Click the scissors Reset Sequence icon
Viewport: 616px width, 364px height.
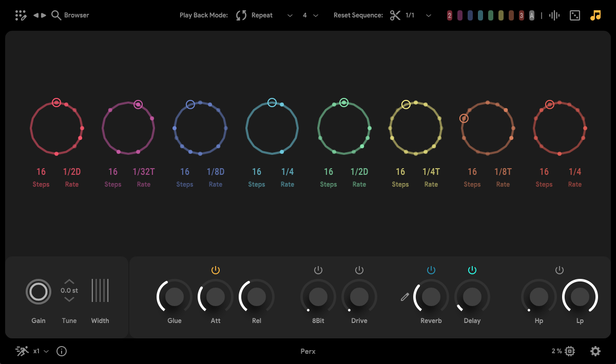[x=394, y=15]
